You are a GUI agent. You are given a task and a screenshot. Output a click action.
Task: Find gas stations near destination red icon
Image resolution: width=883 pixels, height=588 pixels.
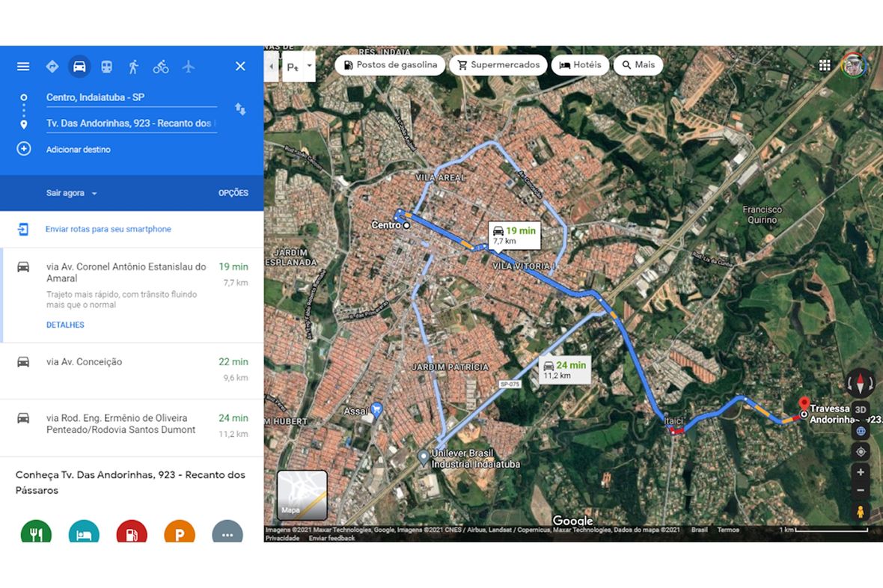click(132, 532)
